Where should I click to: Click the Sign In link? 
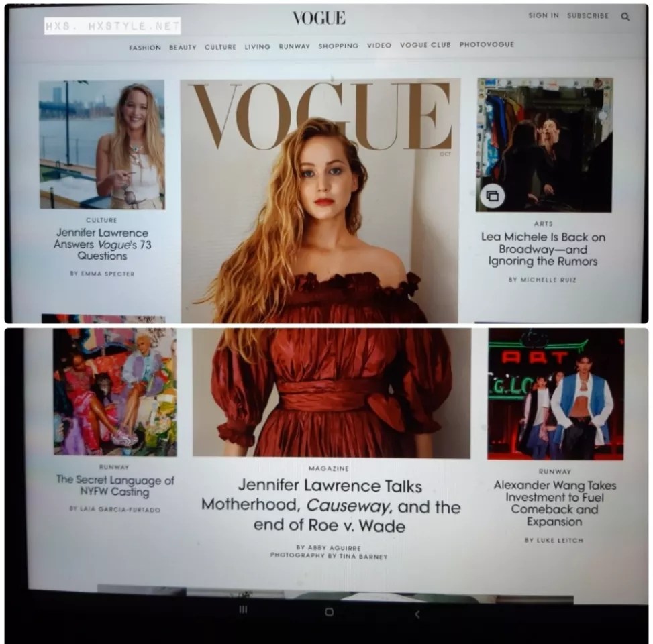[x=543, y=15]
